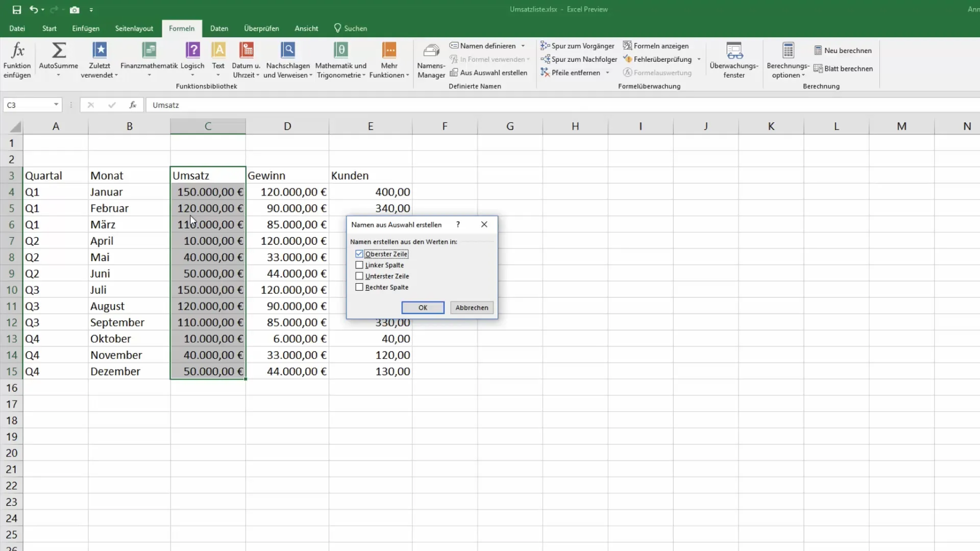Click the Suchen tell-me field

pyautogui.click(x=351, y=29)
